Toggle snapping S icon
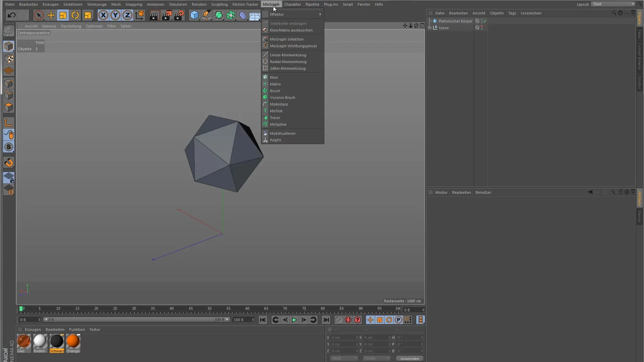This screenshot has height=362, width=644. 9,147
